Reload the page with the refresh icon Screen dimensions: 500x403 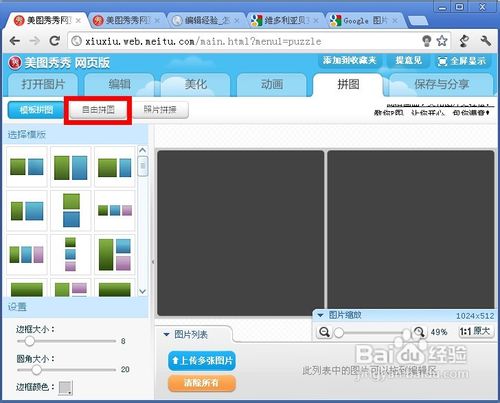(x=55, y=41)
